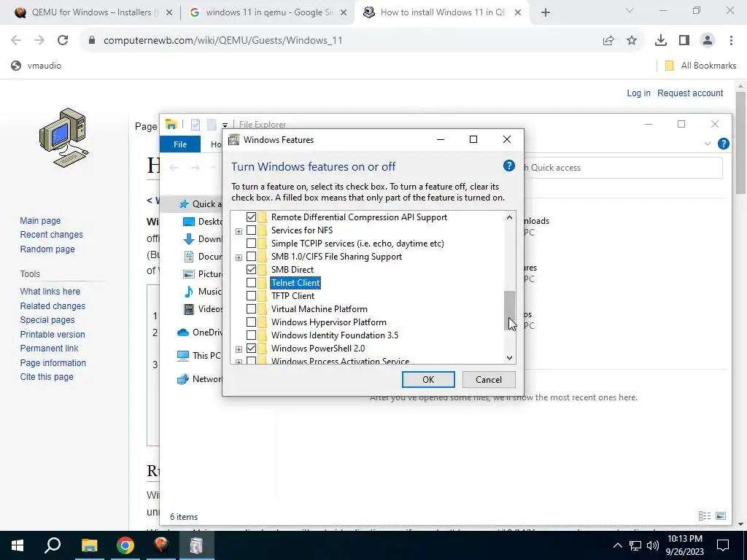Viewport: 747px width, 560px height.
Task: Expand Windows PowerShell 2.0 node
Action: 239,349
